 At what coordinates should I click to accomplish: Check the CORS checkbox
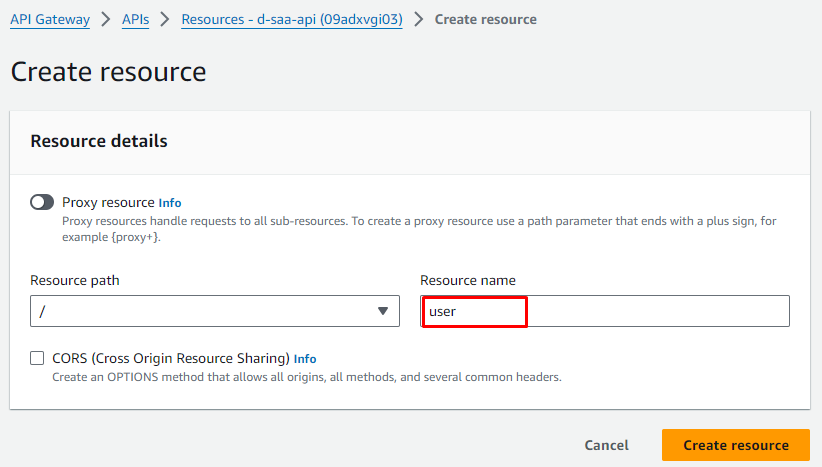pos(38,358)
